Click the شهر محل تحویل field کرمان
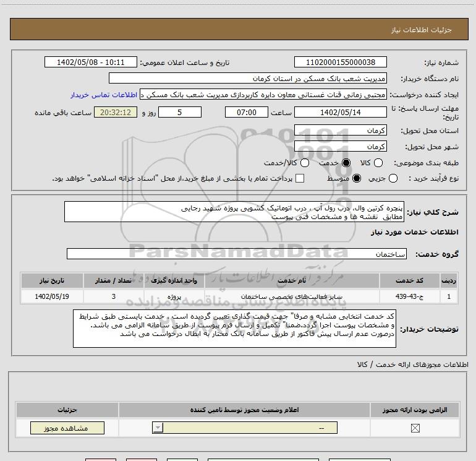The width and height of the screenshot is (476, 461). tap(340, 147)
